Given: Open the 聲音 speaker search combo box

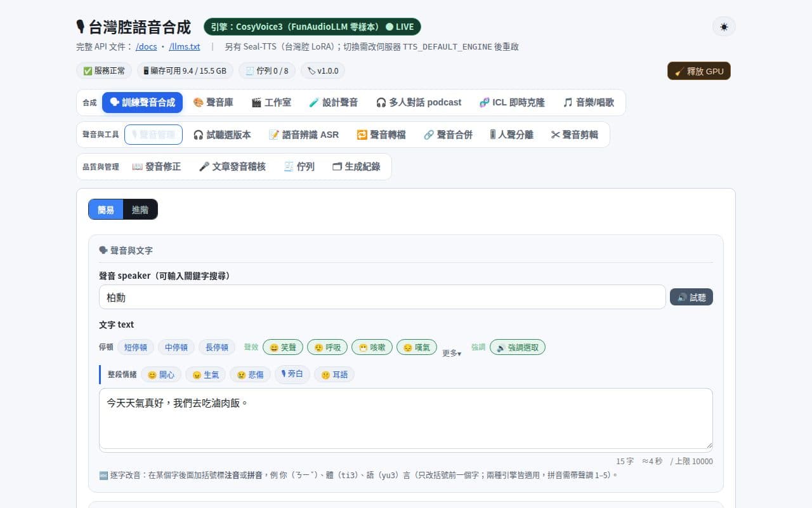Looking at the screenshot, I should point(383,297).
